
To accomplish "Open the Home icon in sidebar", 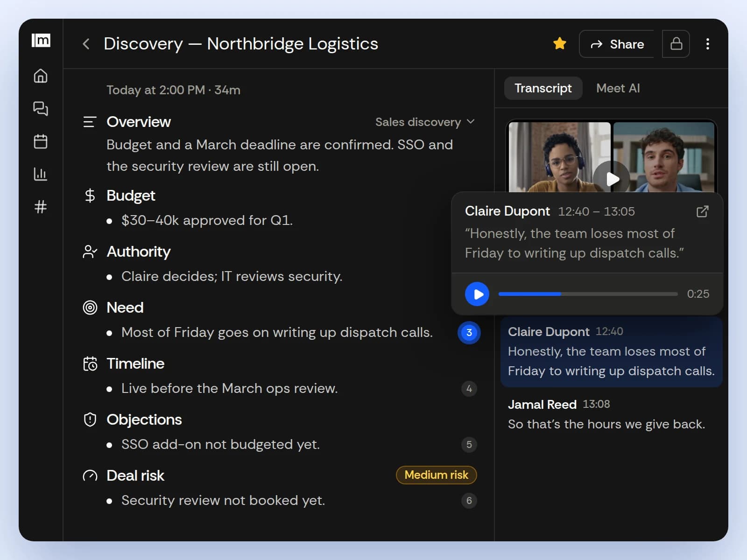I will (x=41, y=76).
